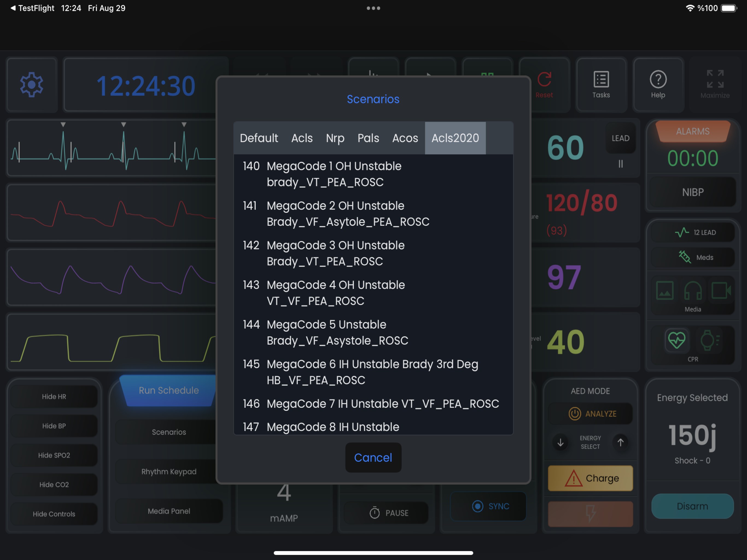Screen dimensions: 747x560
Task: Click the Maximize arrows icon
Action: (715, 79)
